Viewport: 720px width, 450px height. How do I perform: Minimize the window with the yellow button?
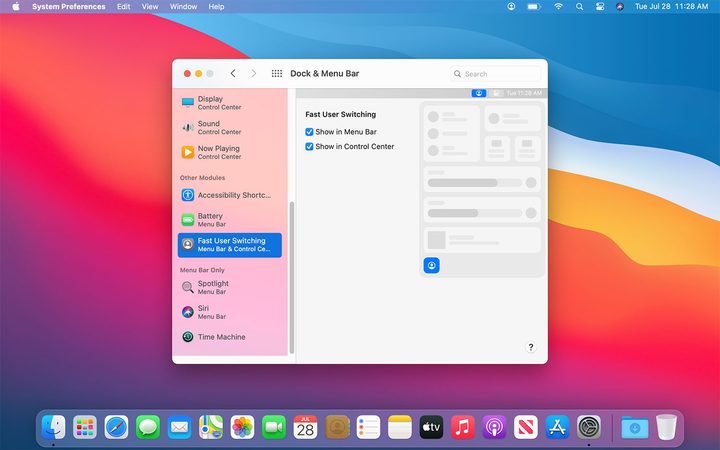coord(198,73)
